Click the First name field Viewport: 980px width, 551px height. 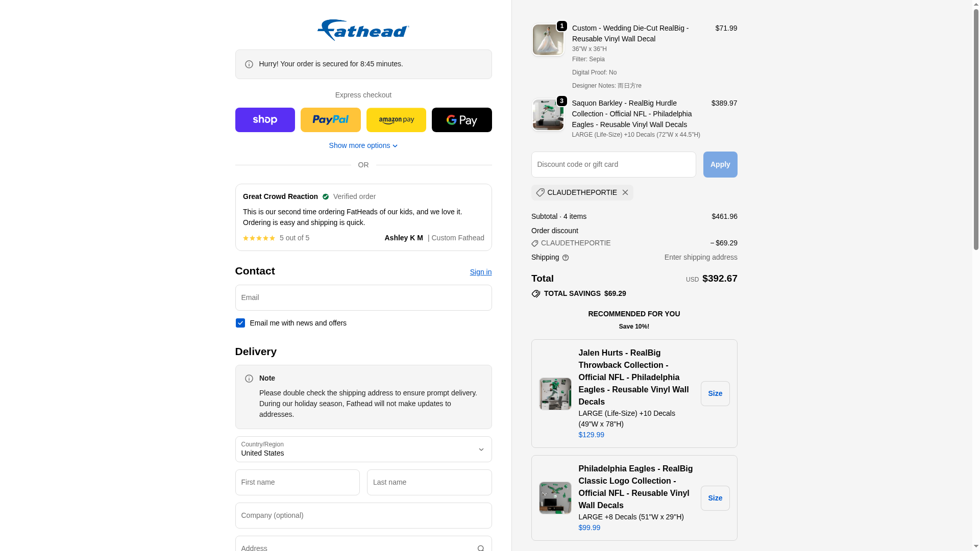[x=298, y=482]
